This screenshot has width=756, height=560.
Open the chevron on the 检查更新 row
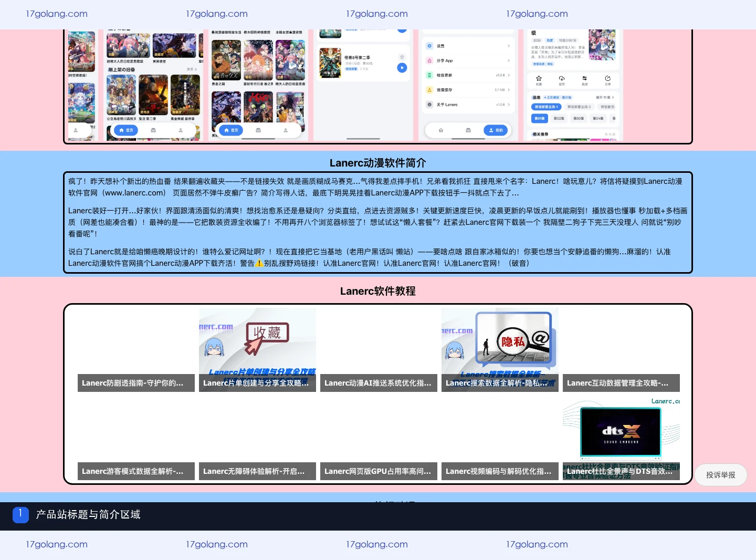(509, 75)
